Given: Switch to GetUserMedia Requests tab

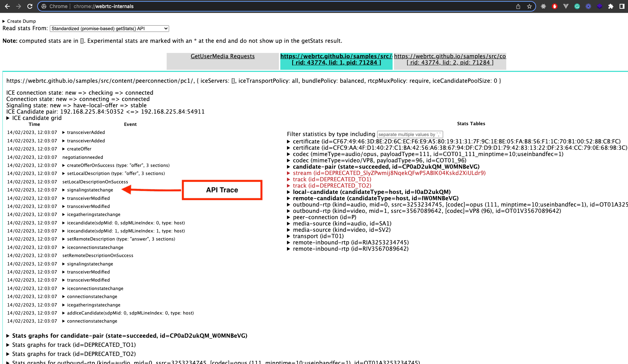Looking at the screenshot, I should pos(222,56).
